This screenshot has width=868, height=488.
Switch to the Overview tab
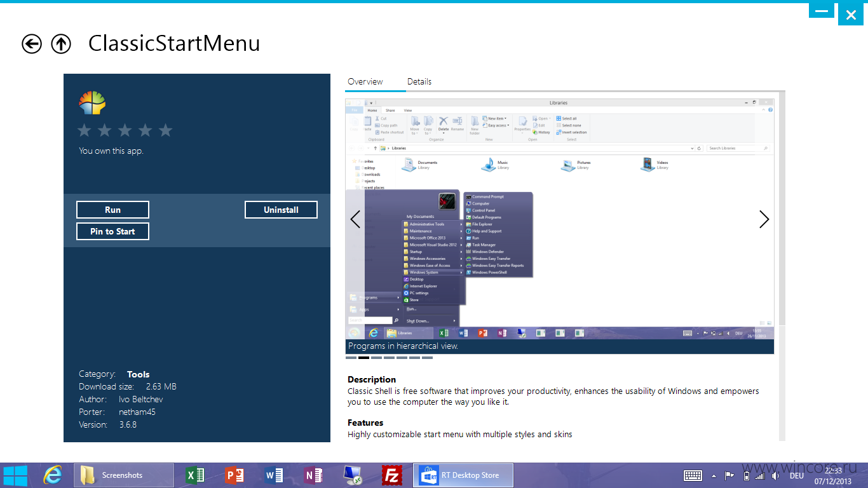pos(365,81)
